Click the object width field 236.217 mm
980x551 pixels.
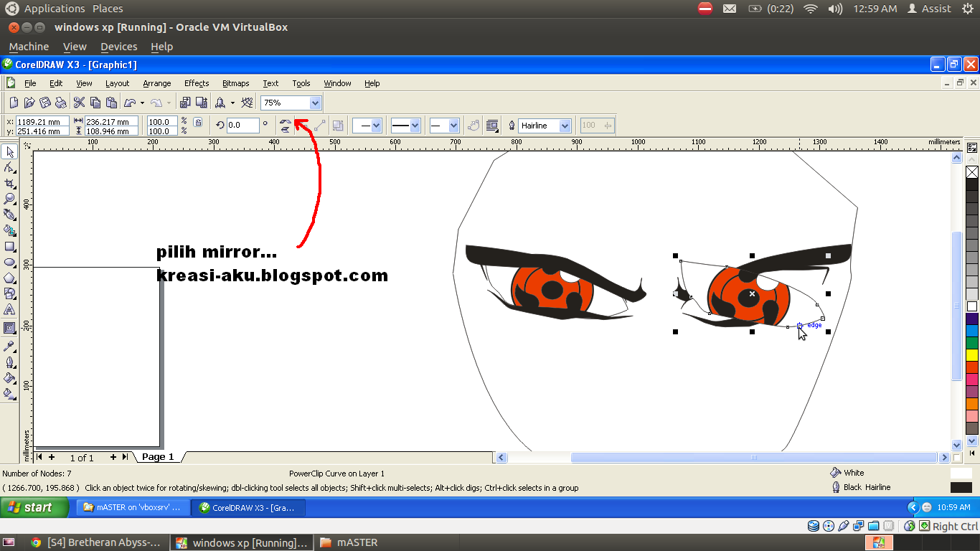[x=112, y=122]
